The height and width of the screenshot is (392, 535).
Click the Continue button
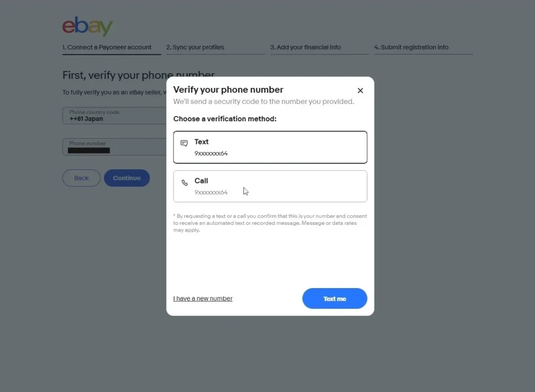tap(127, 178)
